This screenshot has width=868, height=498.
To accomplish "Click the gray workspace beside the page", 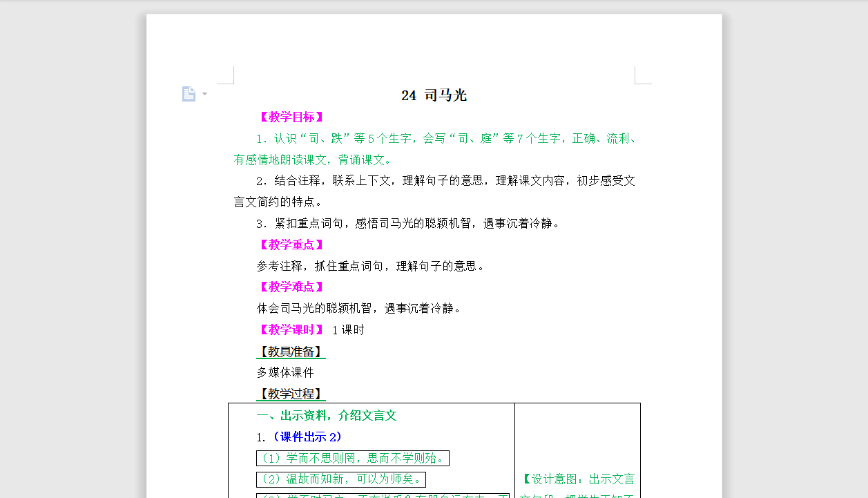I will tap(69, 249).
